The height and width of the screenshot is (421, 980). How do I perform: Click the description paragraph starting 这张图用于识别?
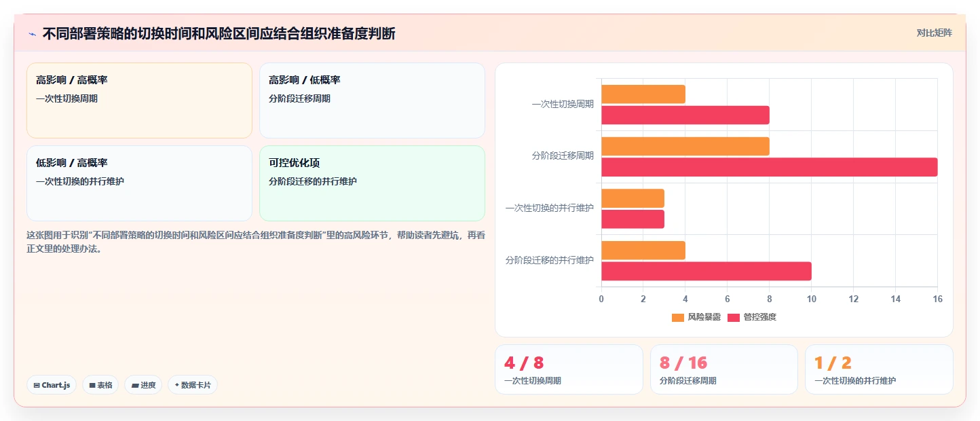pyautogui.click(x=256, y=242)
